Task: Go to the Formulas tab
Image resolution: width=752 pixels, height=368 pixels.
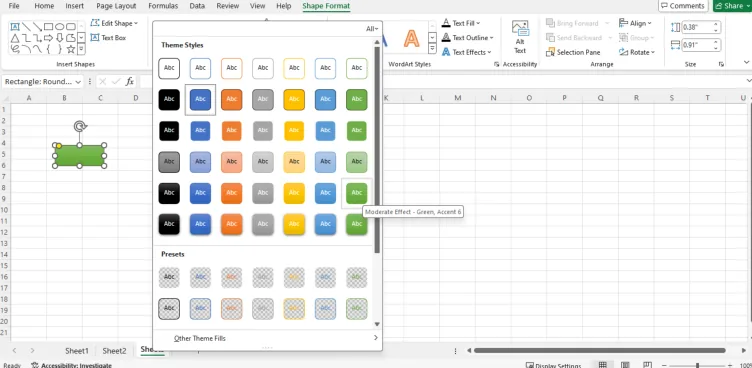Action: [163, 6]
